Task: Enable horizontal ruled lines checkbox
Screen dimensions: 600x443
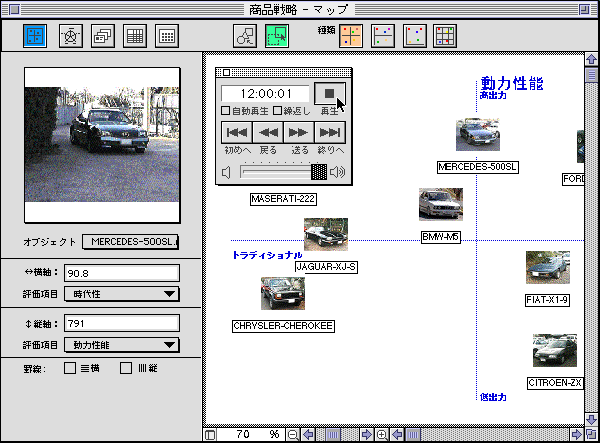Action: (x=70, y=368)
